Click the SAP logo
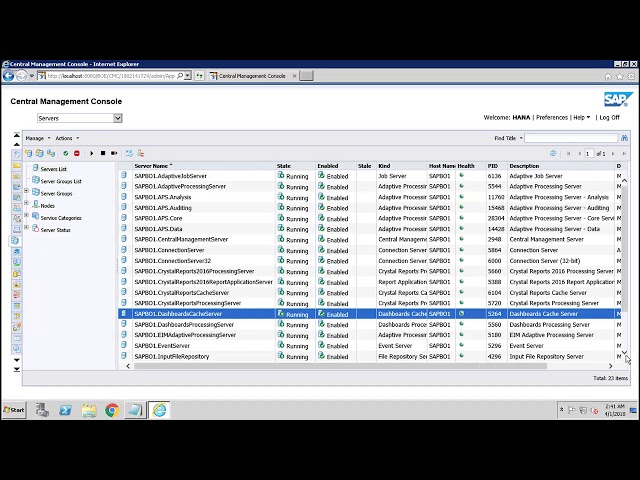This screenshot has width=640, height=480. 618,99
